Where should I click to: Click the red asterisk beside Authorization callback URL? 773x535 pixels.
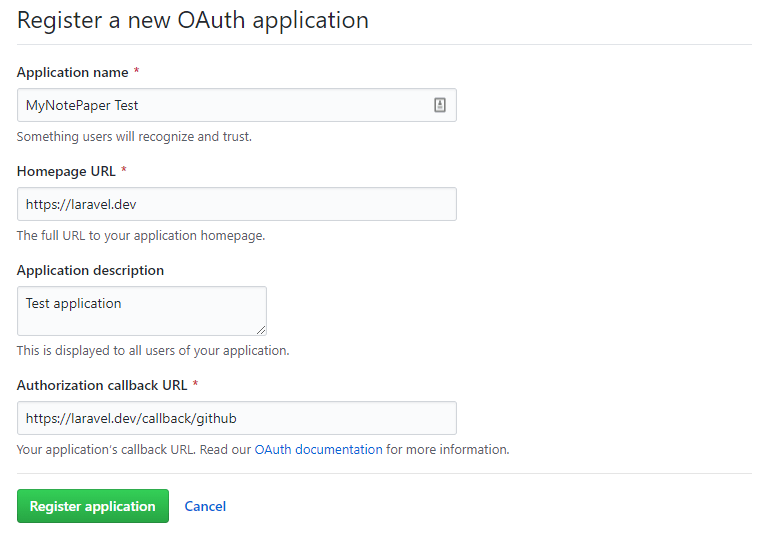(x=195, y=384)
